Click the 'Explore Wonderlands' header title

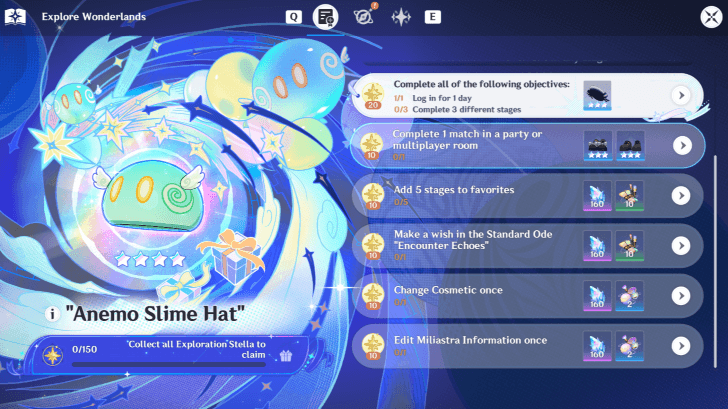point(94,17)
